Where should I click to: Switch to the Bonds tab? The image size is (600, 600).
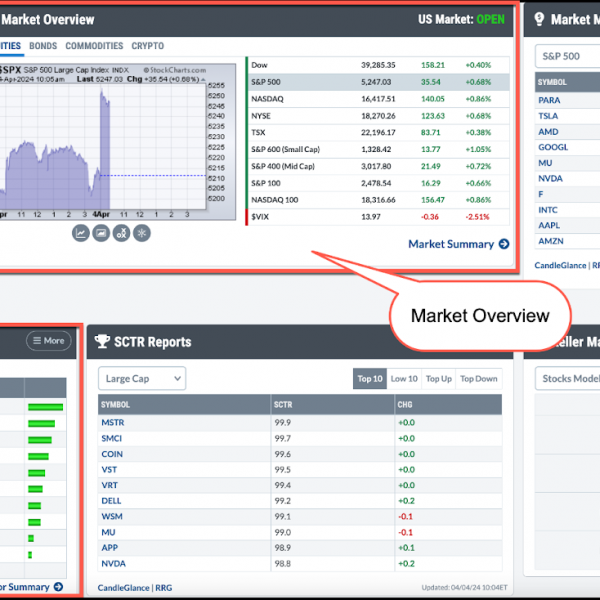click(43, 46)
